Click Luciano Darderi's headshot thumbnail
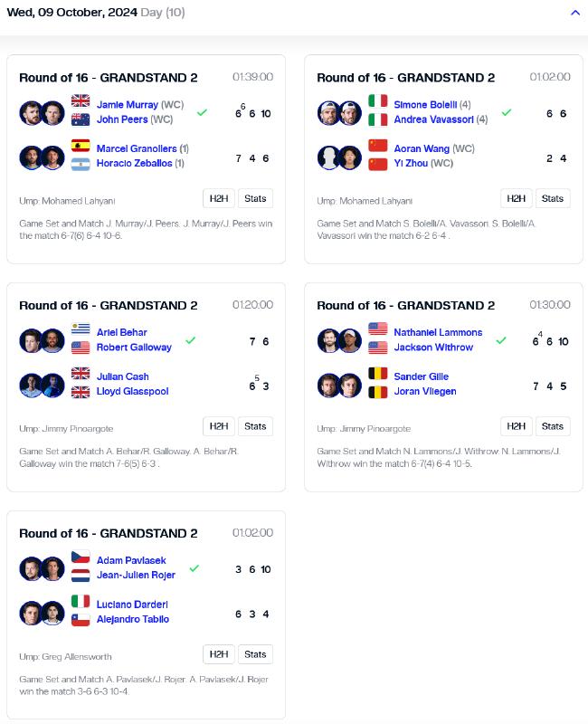This screenshot has height=724, width=588. pos(32,614)
